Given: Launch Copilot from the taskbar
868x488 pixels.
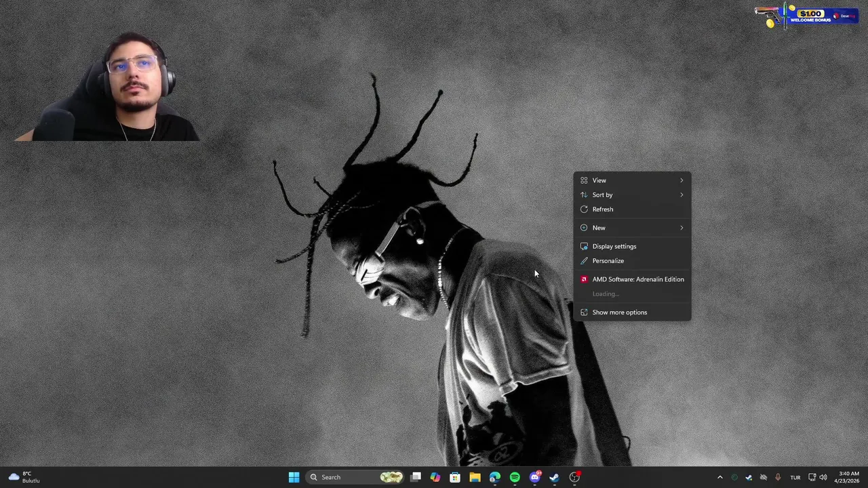Looking at the screenshot, I should click(435, 477).
